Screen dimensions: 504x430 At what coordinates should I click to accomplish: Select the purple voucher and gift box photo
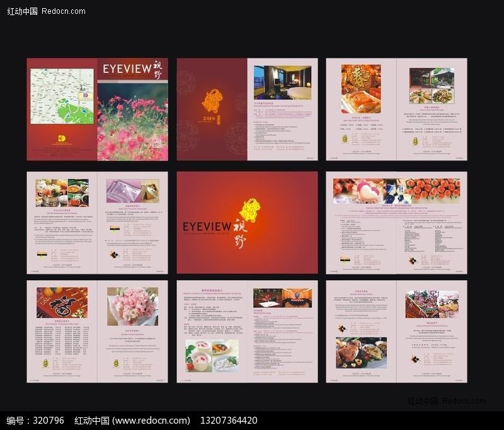132,191
